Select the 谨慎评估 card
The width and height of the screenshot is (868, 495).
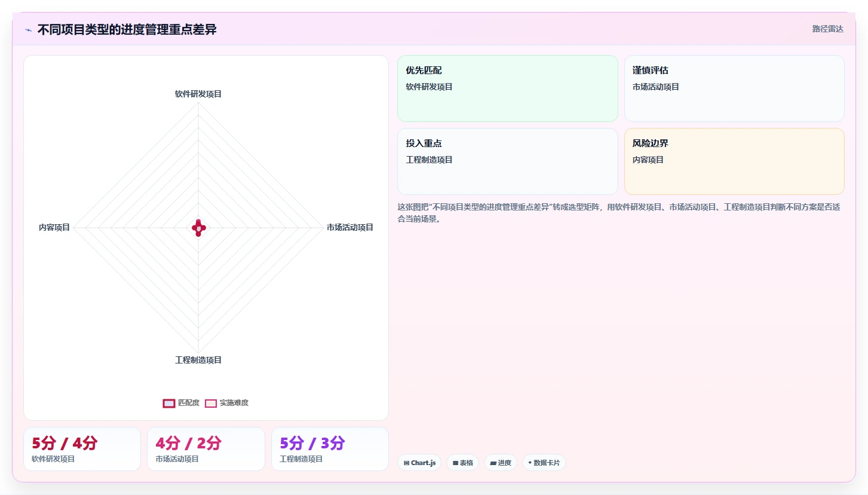pos(734,88)
